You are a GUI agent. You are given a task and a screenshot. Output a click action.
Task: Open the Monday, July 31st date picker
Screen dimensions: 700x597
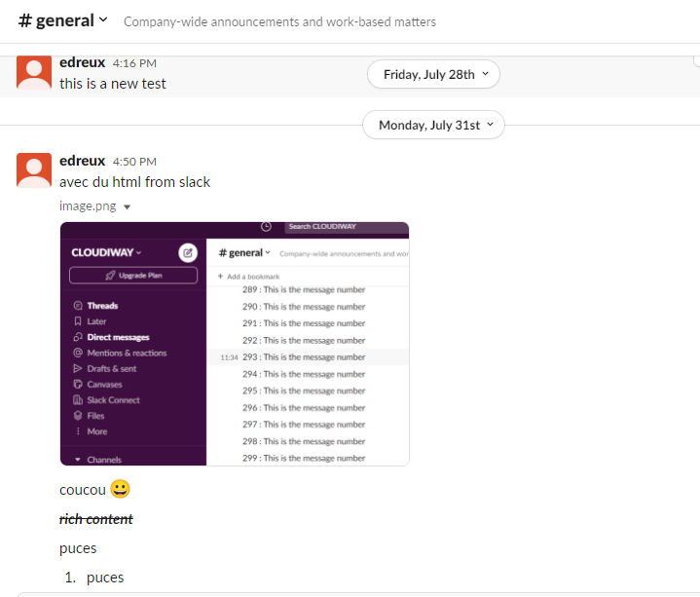[x=433, y=125]
